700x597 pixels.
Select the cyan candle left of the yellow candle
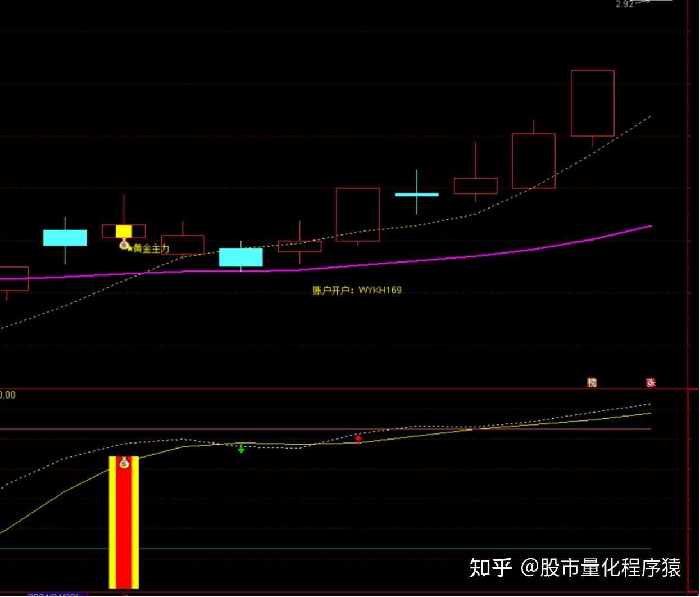[65, 238]
